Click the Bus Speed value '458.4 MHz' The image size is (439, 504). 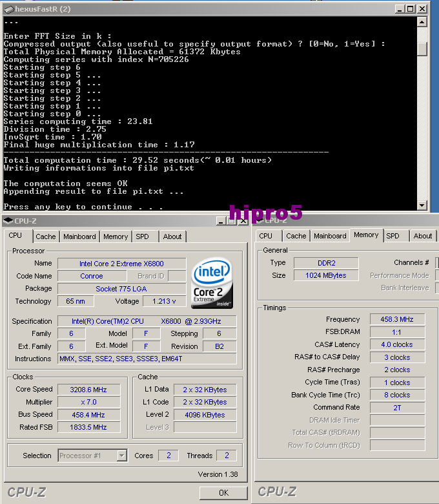pyautogui.click(x=89, y=415)
